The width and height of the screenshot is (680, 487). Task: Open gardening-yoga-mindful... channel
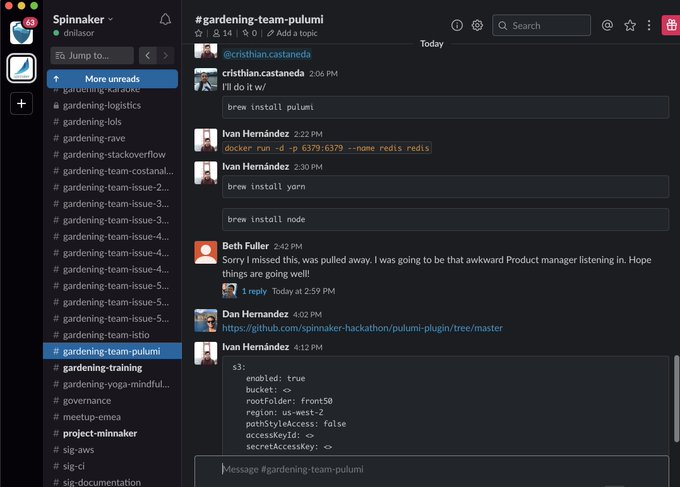point(112,384)
